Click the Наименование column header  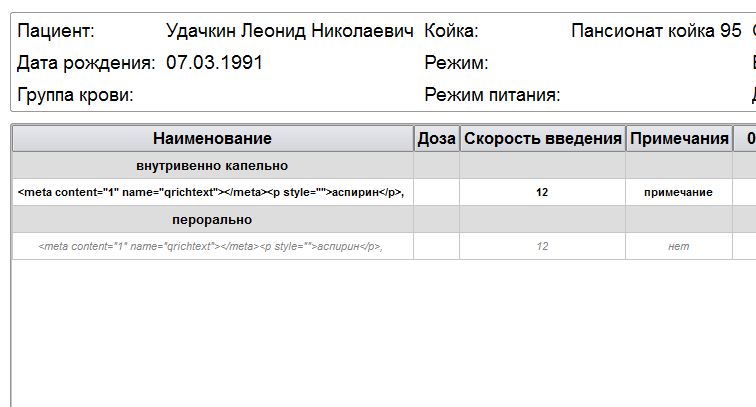(x=212, y=138)
